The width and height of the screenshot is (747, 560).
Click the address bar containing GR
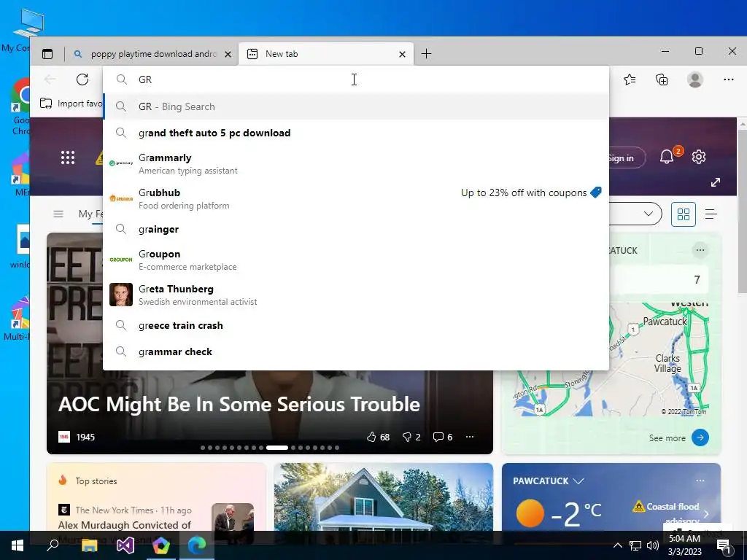pos(355,79)
